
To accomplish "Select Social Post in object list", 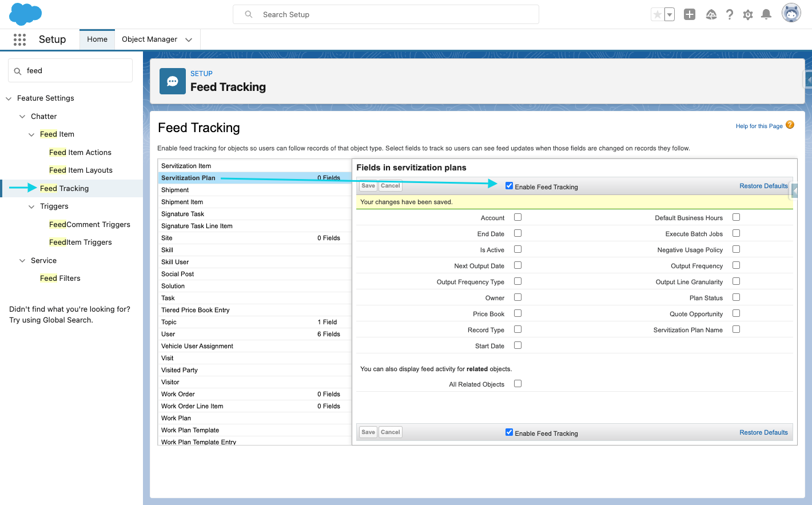I will click(x=254, y=274).
